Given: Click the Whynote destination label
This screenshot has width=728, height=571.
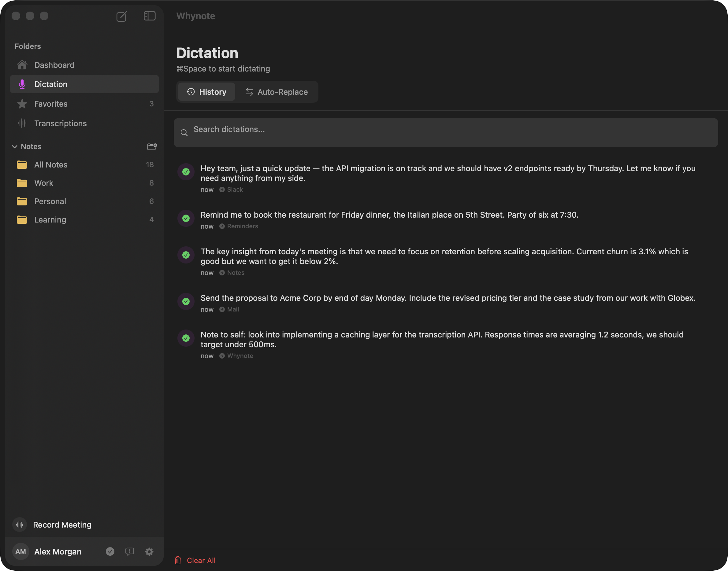Looking at the screenshot, I should [x=236, y=356].
